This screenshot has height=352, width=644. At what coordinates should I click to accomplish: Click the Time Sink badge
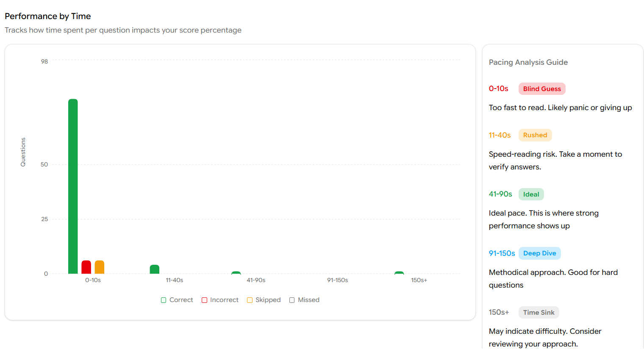539,313
